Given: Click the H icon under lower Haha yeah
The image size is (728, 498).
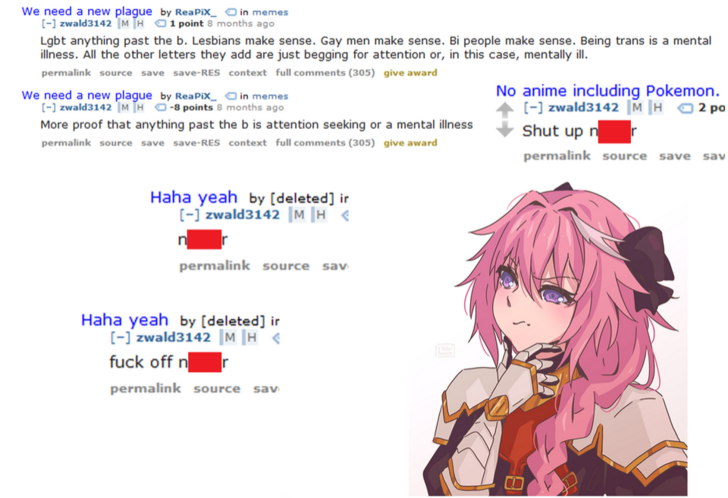Looking at the screenshot, I should click(x=250, y=337).
